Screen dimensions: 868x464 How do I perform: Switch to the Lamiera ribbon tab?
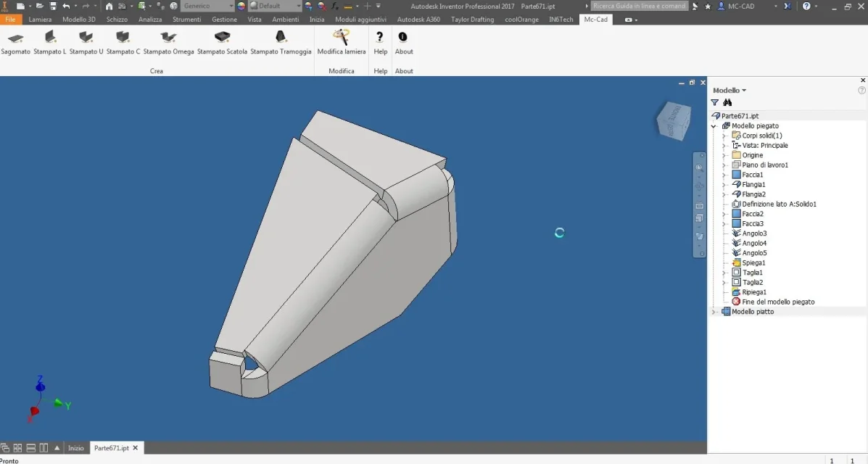[40, 20]
